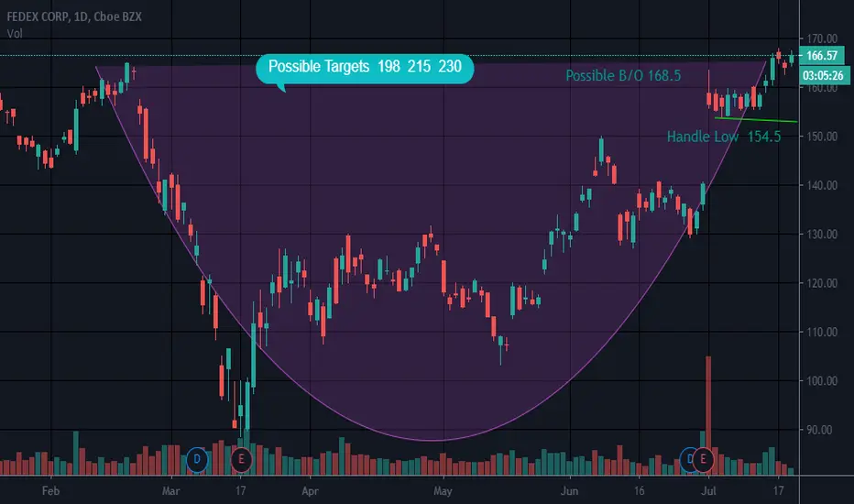Screen dimensions: 854x504
Task: Click the earnings E marker near July
Action: point(703,459)
